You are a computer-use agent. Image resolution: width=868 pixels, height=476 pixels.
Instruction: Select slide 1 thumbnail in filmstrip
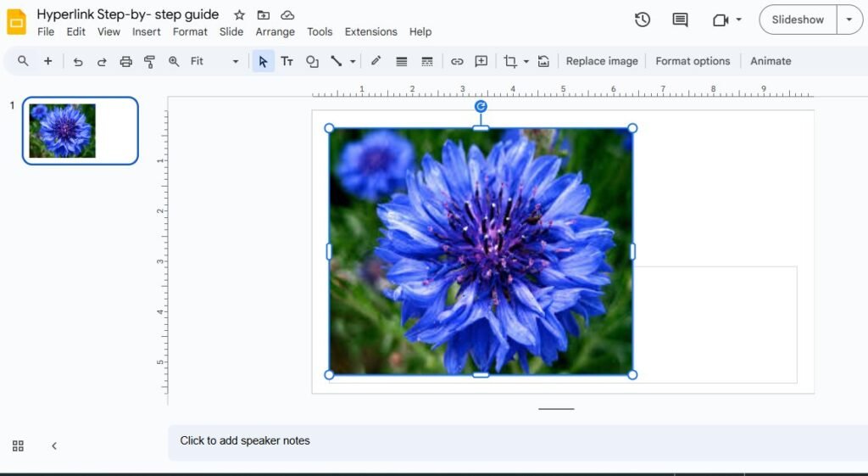click(x=81, y=131)
